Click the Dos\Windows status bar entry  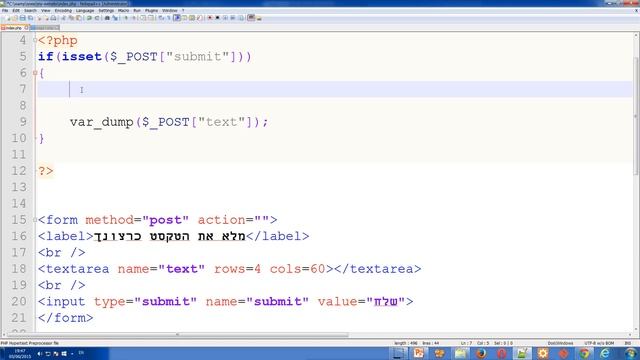560,343
